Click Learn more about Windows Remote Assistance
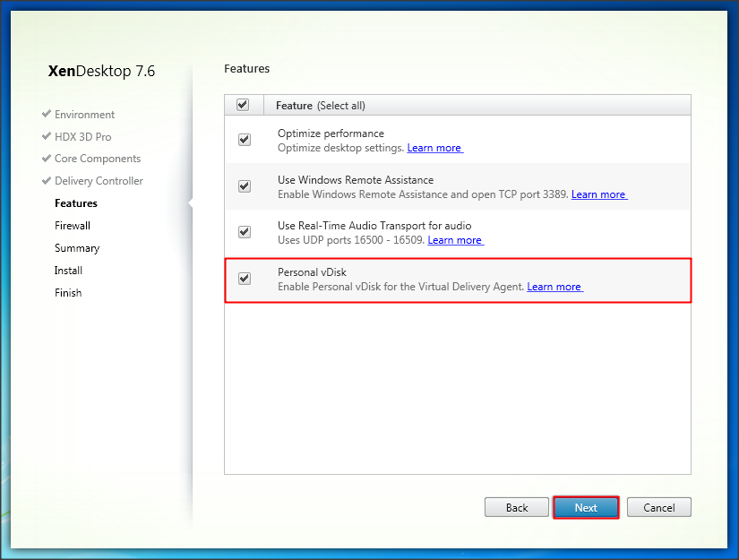Image resolution: width=739 pixels, height=560 pixels. click(598, 194)
